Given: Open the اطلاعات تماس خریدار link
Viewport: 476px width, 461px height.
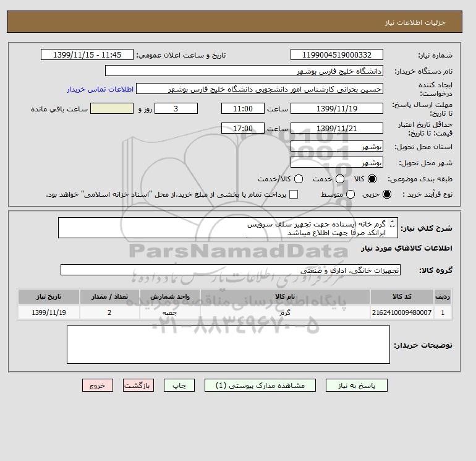Looking at the screenshot, I should click(100, 89).
